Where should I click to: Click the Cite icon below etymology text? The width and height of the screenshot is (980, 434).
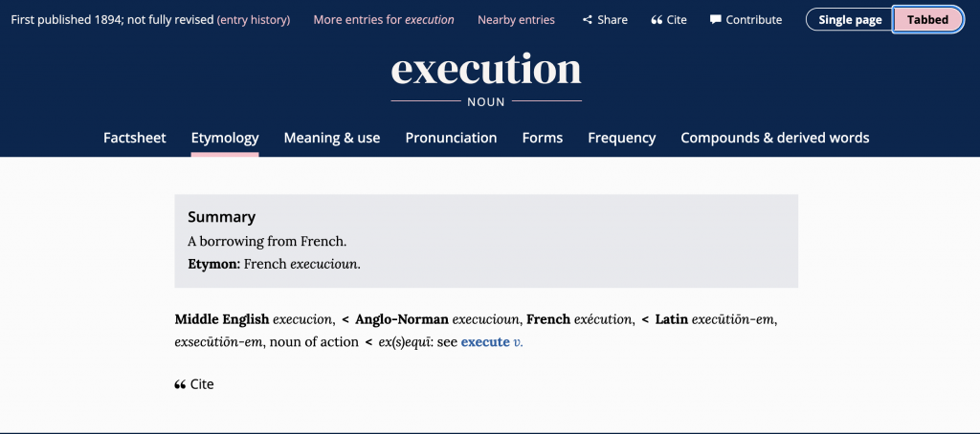180,384
